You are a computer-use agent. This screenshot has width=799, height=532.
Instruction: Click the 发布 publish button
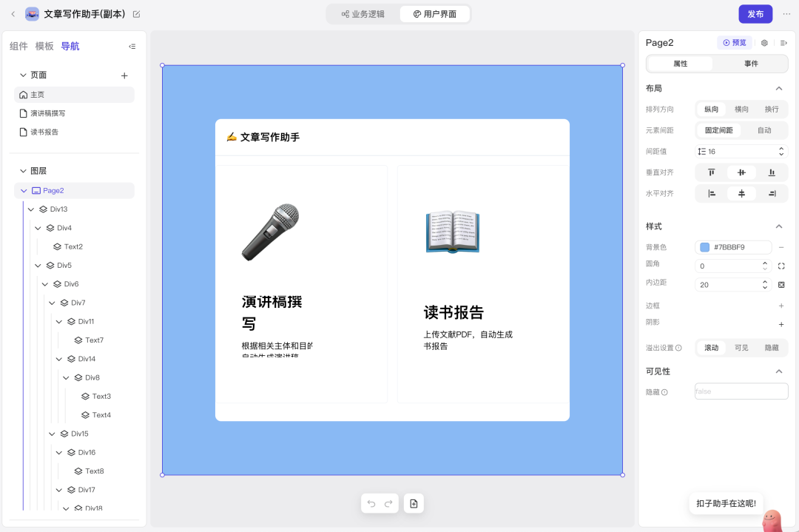[755, 13]
